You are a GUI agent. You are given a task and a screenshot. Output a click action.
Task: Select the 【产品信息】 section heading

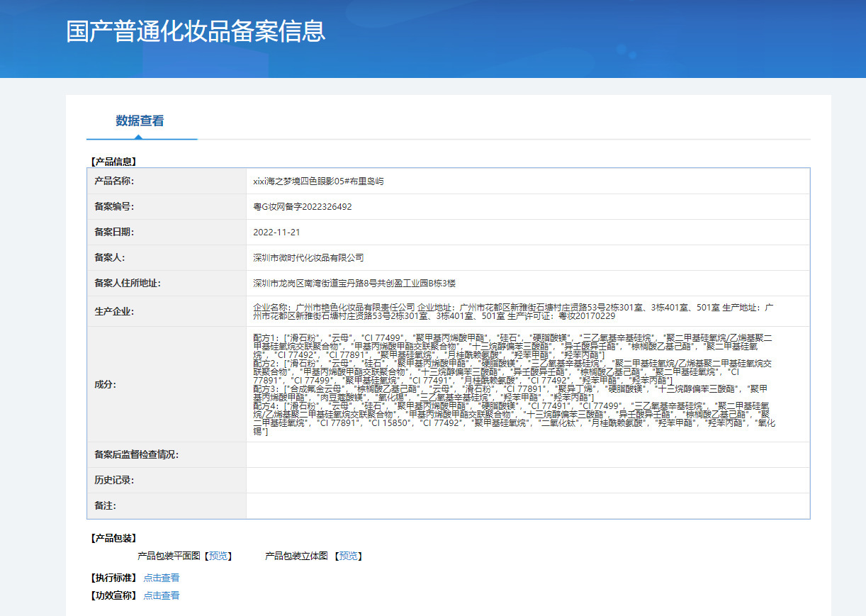tap(113, 162)
